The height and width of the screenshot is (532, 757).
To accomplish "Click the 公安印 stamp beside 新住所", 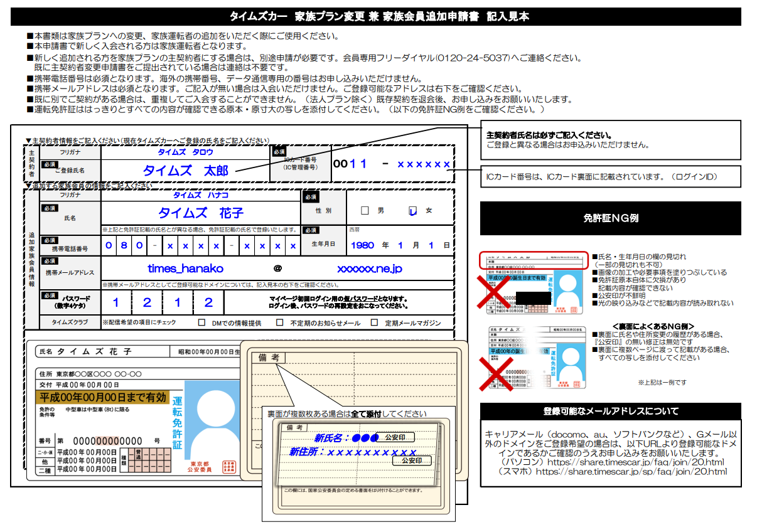I will (412, 460).
